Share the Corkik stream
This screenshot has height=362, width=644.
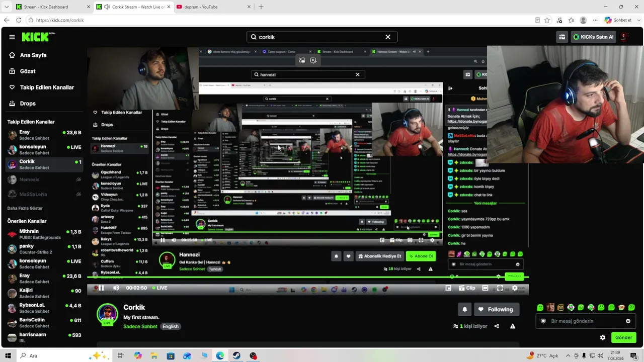497,326
